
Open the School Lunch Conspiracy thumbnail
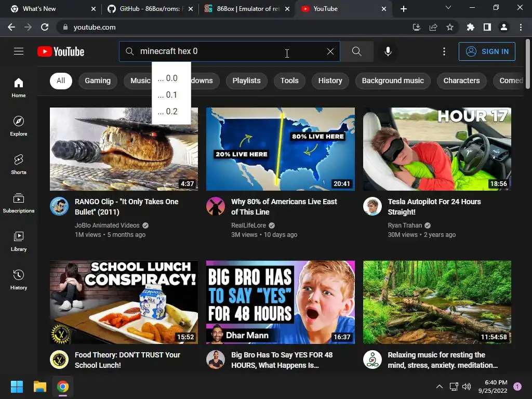click(x=124, y=302)
